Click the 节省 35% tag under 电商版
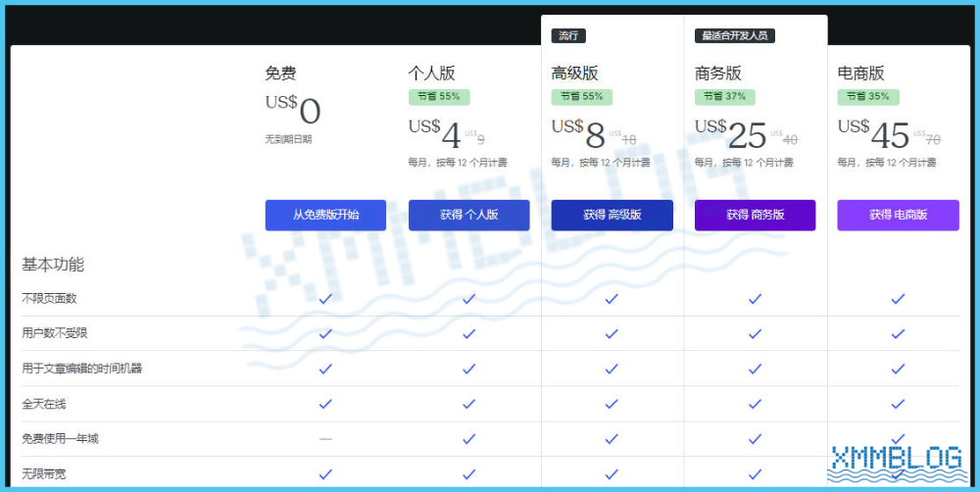The image size is (980, 492). (x=868, y=97)
